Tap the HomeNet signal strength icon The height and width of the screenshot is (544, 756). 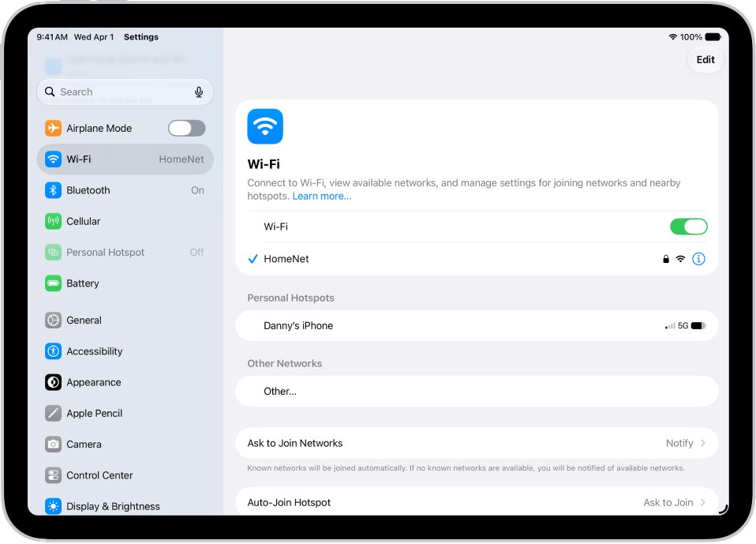click(x=680, y=259)
